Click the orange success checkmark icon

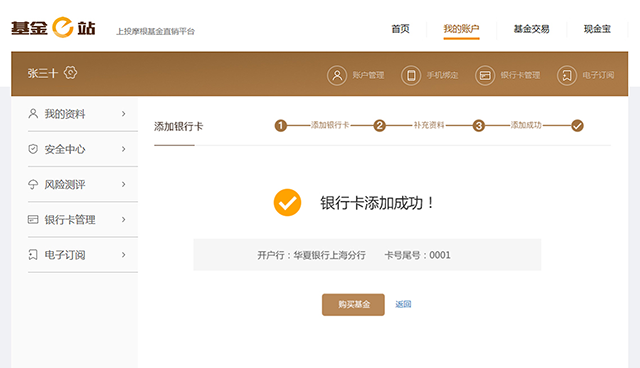[287, 202]
